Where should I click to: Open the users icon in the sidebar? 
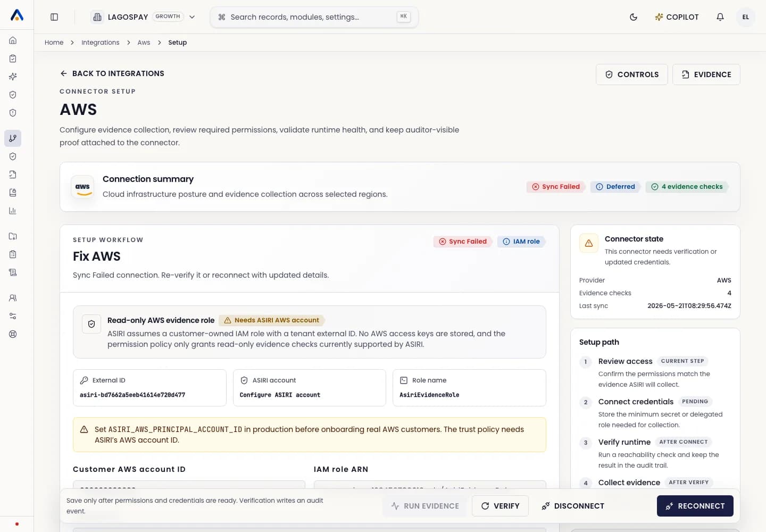[13, 298]
